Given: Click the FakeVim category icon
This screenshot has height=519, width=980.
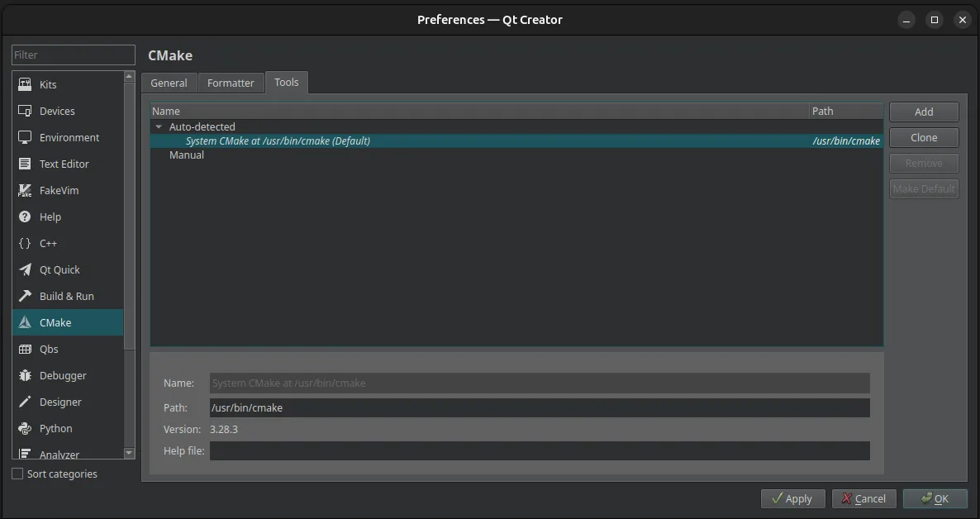Looking at the screenshot, I should tap(25, 190).
